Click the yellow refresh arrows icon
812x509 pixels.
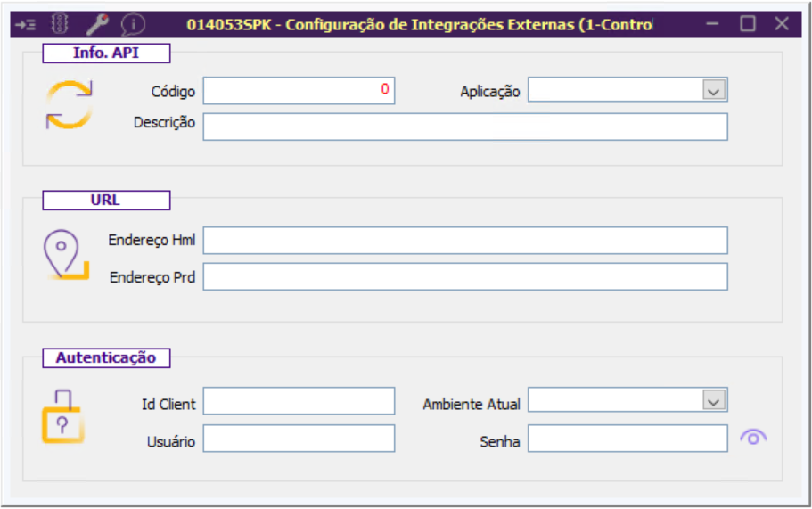69,105
